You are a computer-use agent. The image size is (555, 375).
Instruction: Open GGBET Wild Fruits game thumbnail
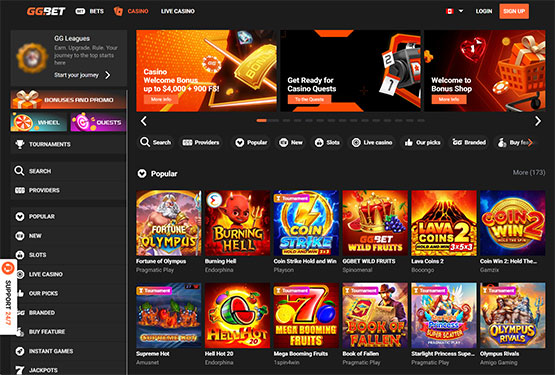coord(375,223)
